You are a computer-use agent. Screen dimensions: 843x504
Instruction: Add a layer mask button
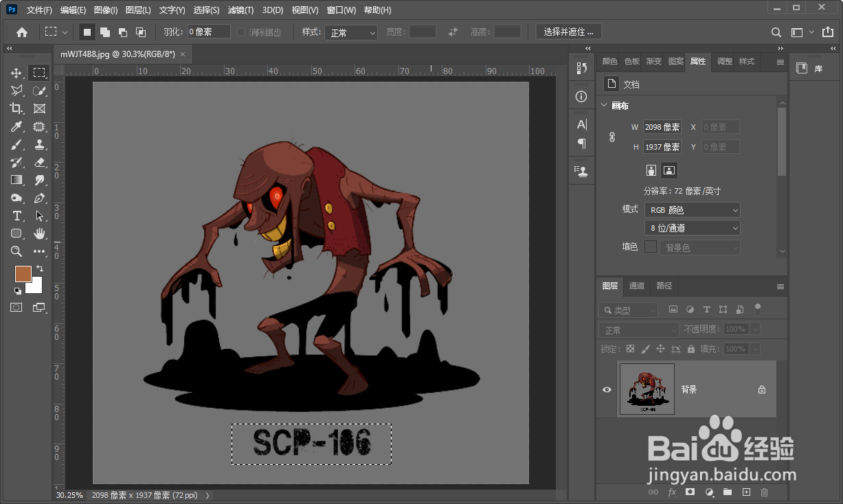point(690,492)
